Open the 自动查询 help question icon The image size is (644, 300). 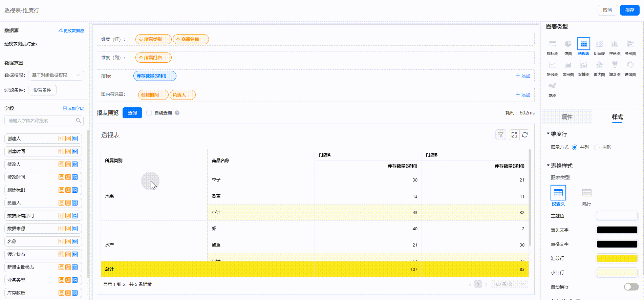pos(177,113)
